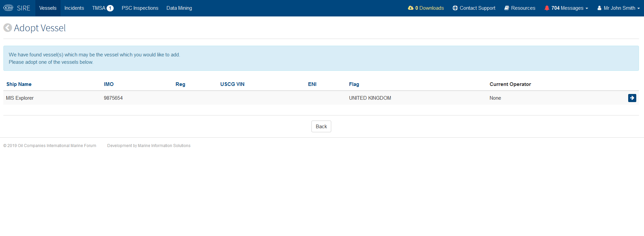Expand the 704 Messages dropdown
644x236 pixels.
(x=566, y=8)
